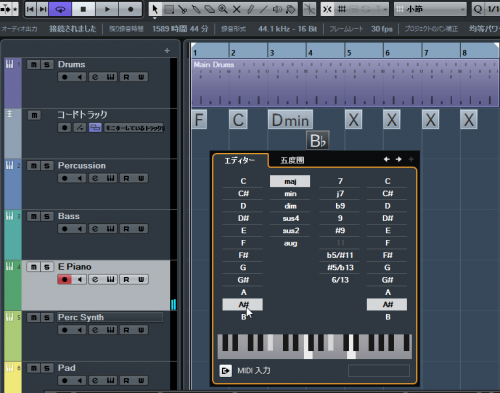500x393 pixels.
Task: Record-enable the Drums track
Action: point(65,77)
